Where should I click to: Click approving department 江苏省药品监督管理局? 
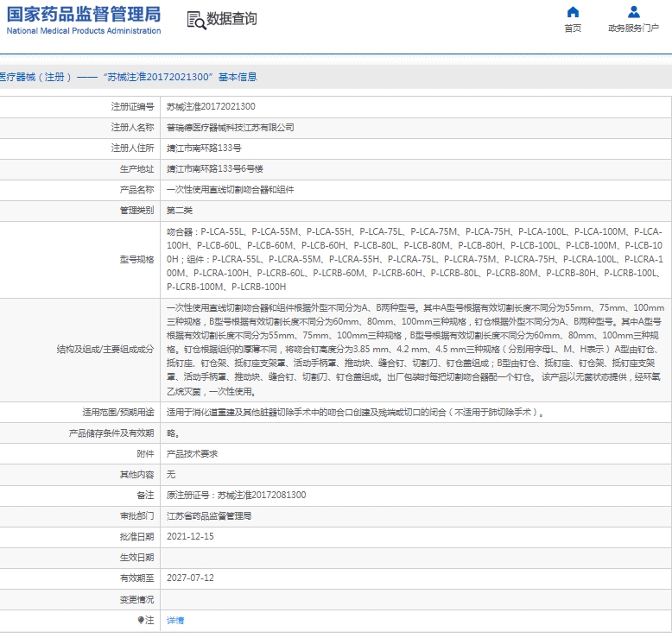[x=209, y=516]
